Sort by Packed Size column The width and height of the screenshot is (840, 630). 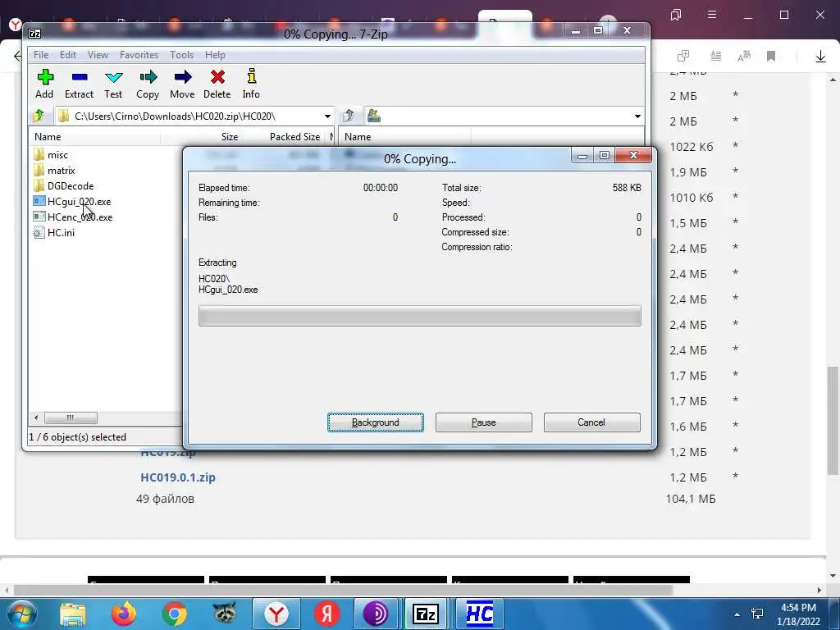coord(283,137)
